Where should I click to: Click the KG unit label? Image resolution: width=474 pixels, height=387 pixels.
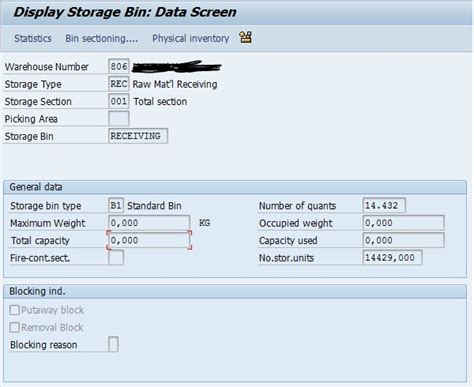pos(204,223)
